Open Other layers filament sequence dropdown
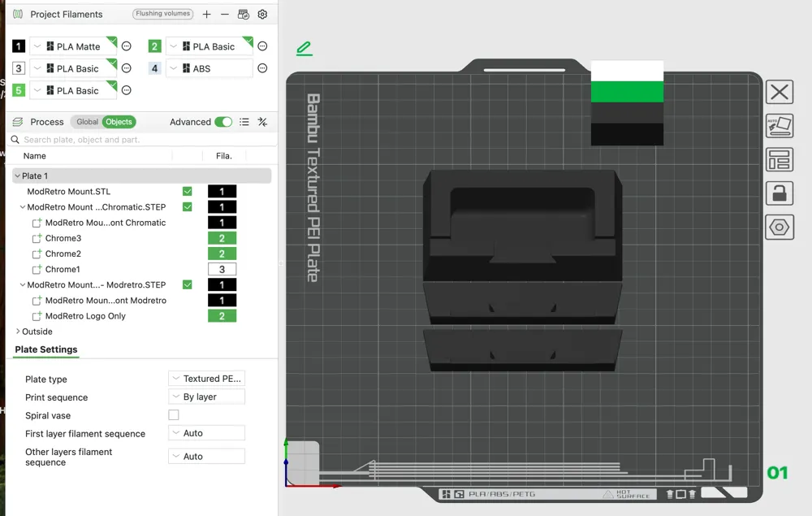Screen dimensions: 812x516 point(206,456)
